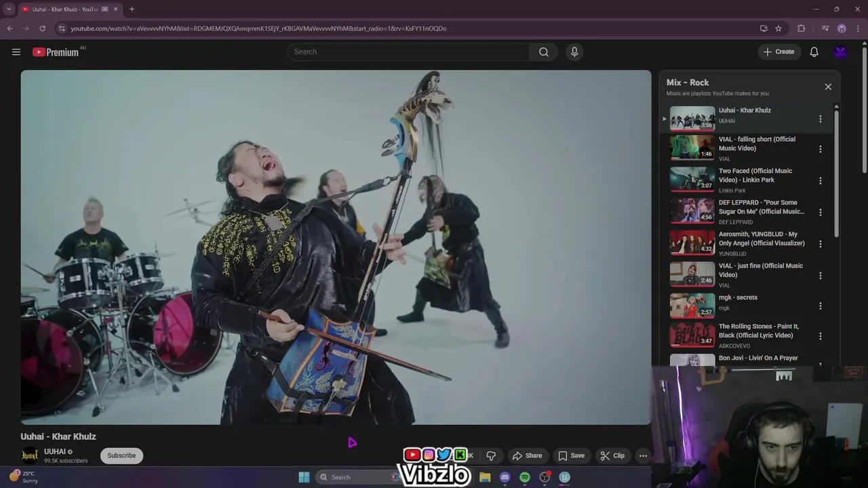The width and height of the screenshot is (868, 488).
Task: Open the notifications bell
Action: [x=814, y=52]
